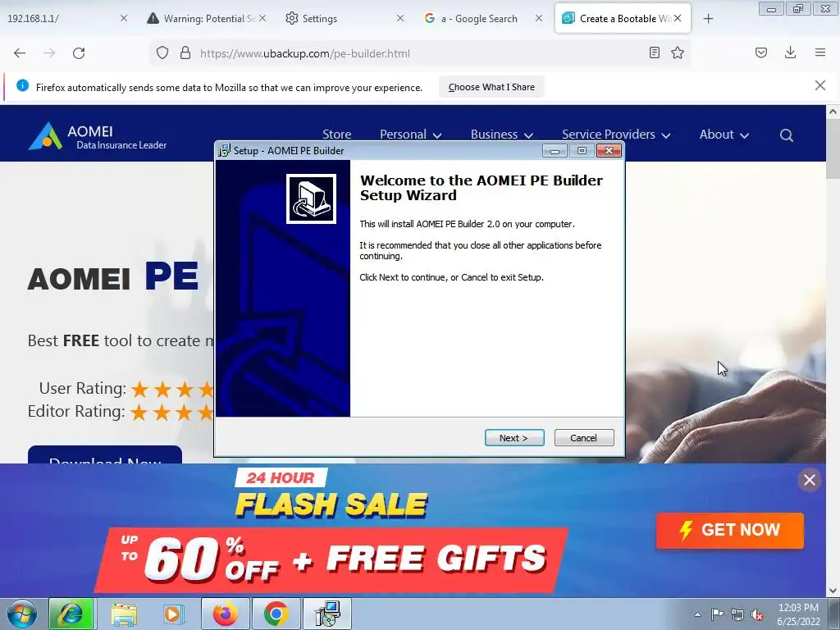Screen dimensions: 840x630
Task: Click the Download Now button on page
Action: tap(105, 455)
